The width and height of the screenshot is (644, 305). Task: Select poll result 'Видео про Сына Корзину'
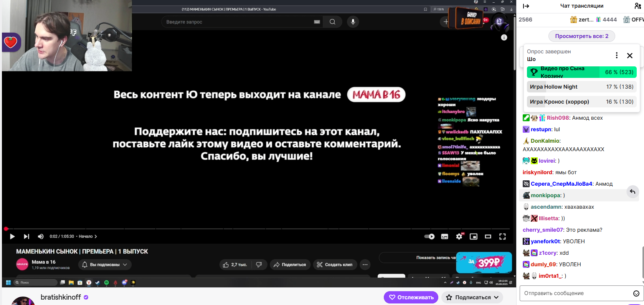tap(582, 72)
